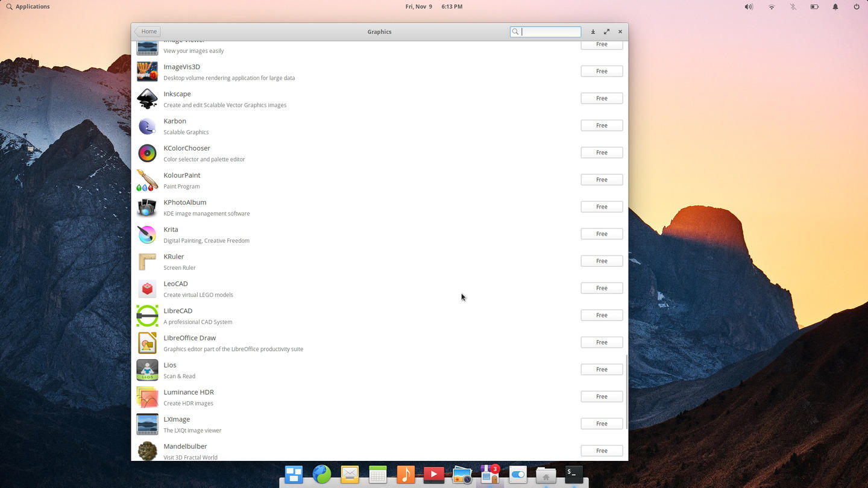868x488 pixels.
Task: Open the Applications menu in top panel
Action: tap(28, 7)
